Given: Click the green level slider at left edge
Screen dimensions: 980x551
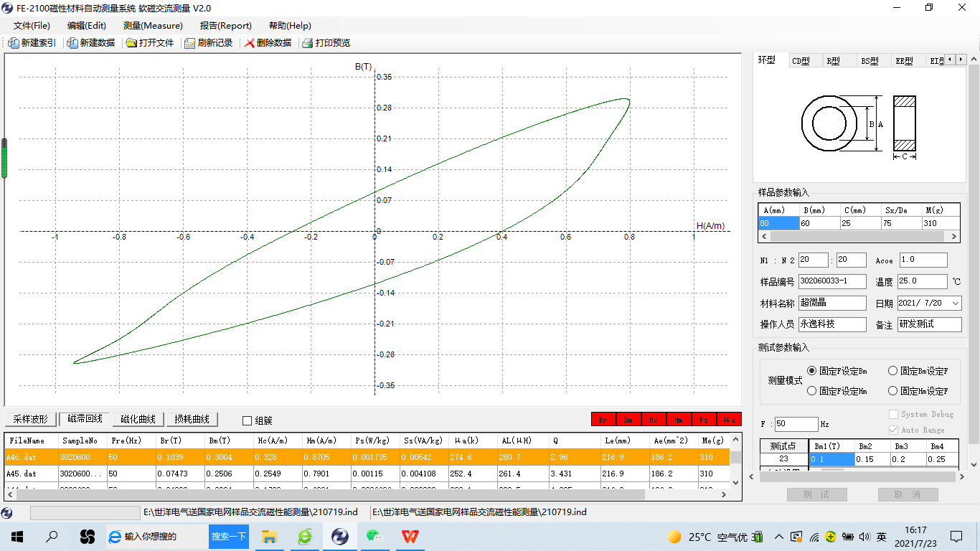Looking at the screenshot, I should 4,158.
